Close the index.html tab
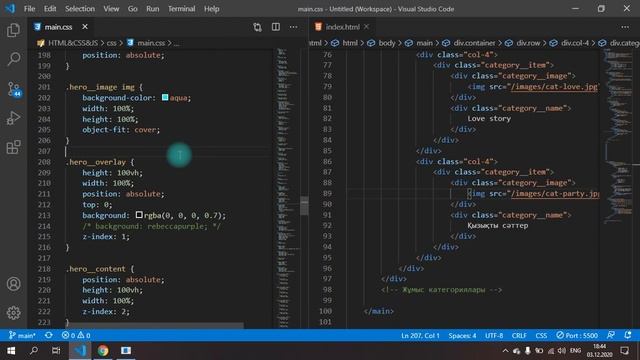640x360 pixels. [x=367, y=27]
